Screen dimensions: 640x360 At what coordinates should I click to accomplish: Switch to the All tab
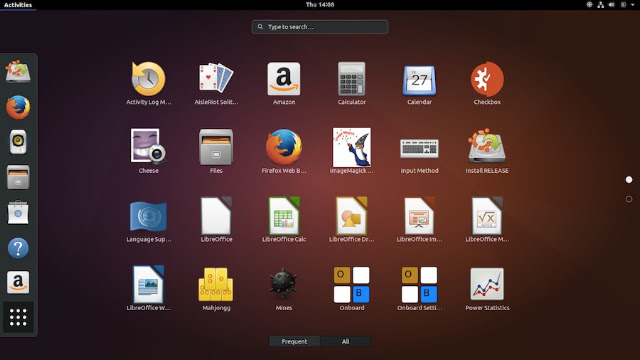346,341
